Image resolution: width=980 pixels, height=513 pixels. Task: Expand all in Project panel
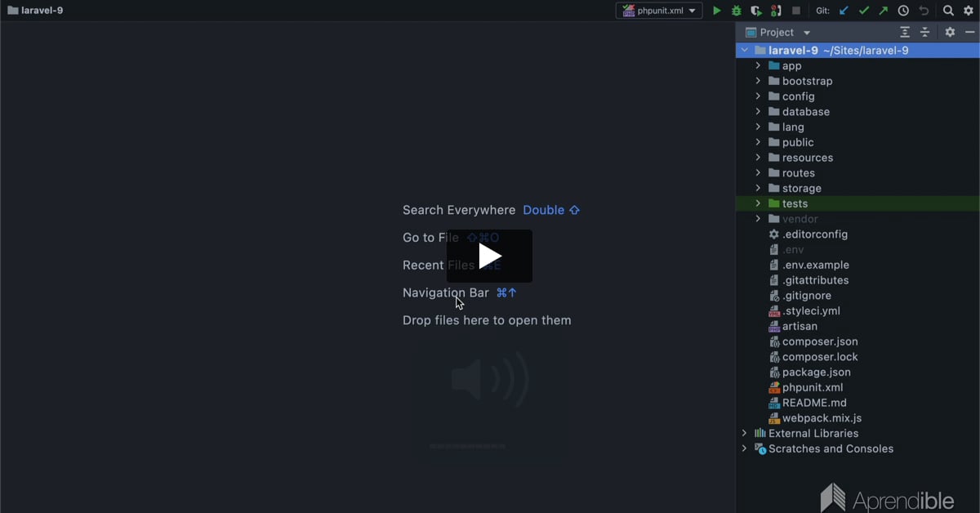pos(905,32)
